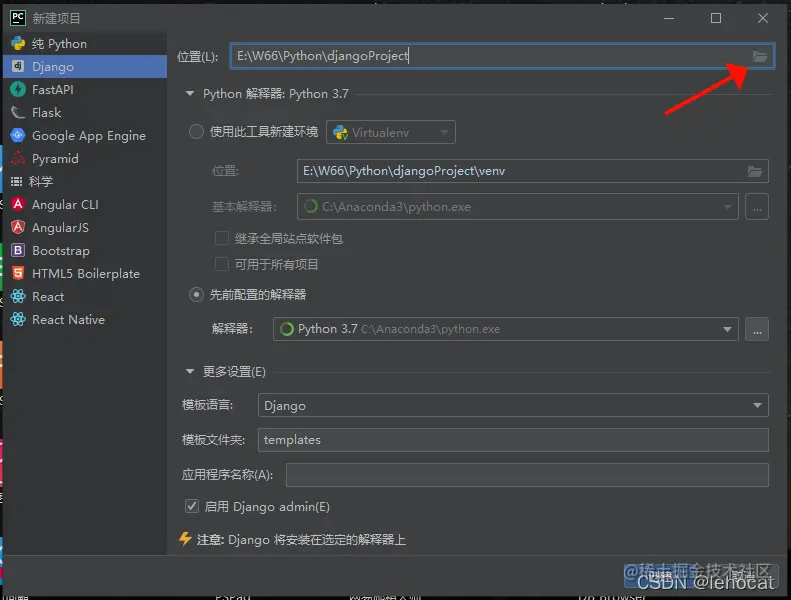Open 纯 Python project type
Viewport: 791px width, 600px height.
(x=85, y=44)
